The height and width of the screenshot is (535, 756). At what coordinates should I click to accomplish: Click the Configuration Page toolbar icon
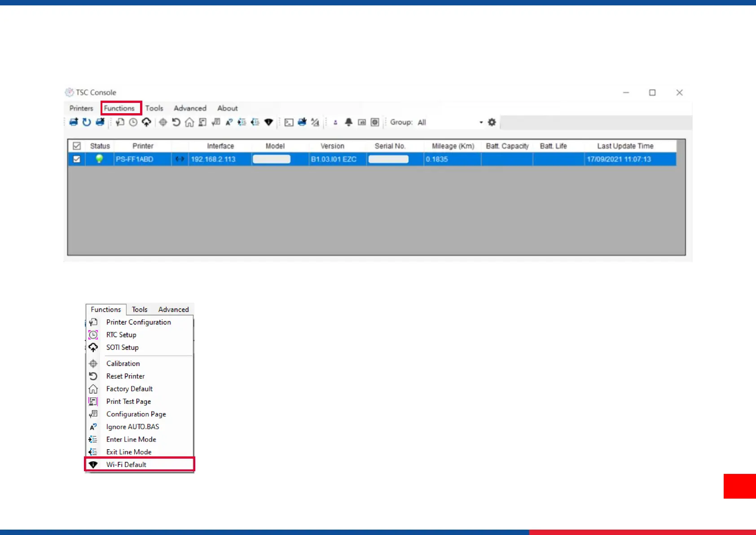216,122
